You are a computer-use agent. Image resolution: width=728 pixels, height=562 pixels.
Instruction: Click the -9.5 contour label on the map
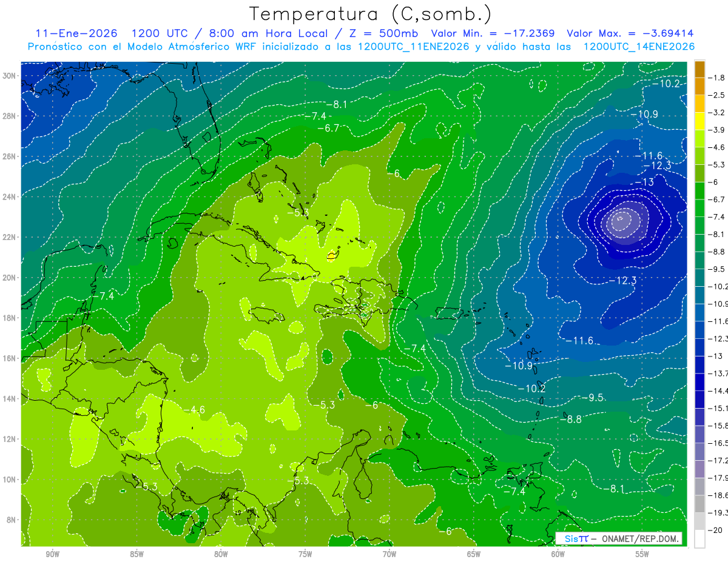tap(592, 397)
